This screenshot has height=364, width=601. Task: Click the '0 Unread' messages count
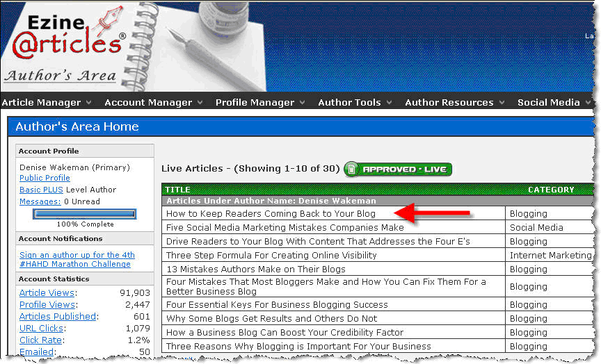click(82, 201)
